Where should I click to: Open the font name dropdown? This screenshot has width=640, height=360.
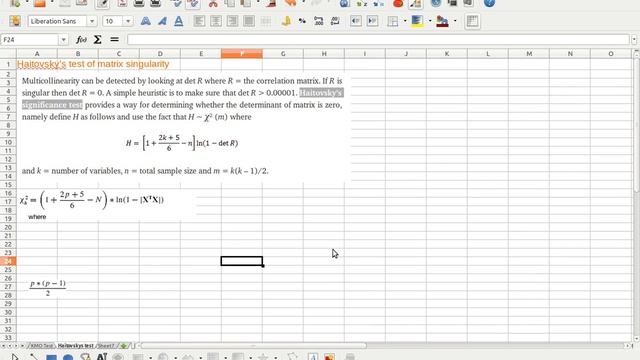click(92, 21)
